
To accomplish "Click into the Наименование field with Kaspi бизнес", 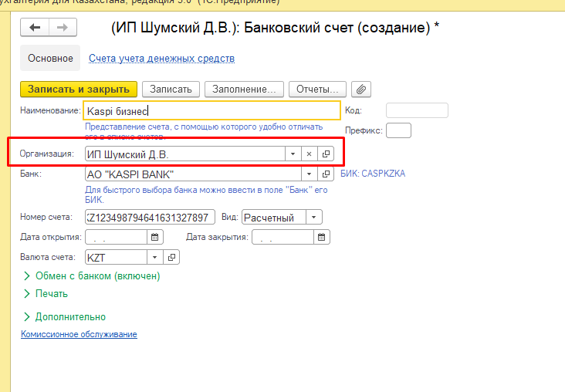I will point(211,110).
